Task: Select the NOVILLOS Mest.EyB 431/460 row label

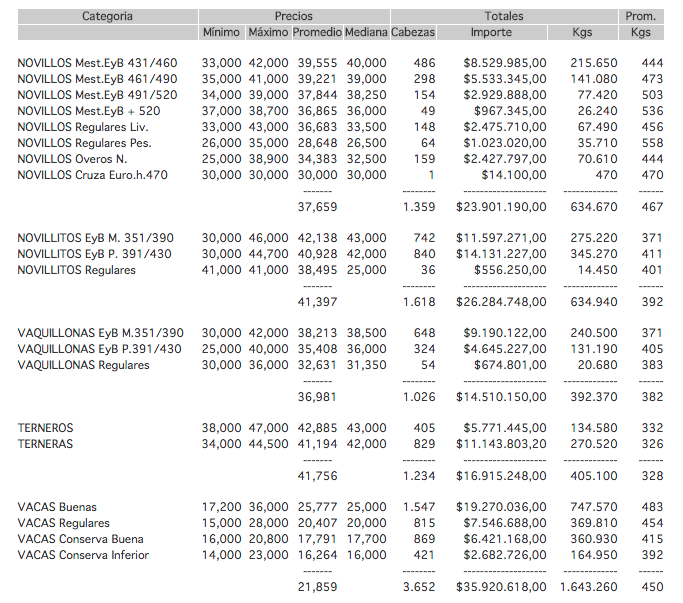Action: point(97,63)
